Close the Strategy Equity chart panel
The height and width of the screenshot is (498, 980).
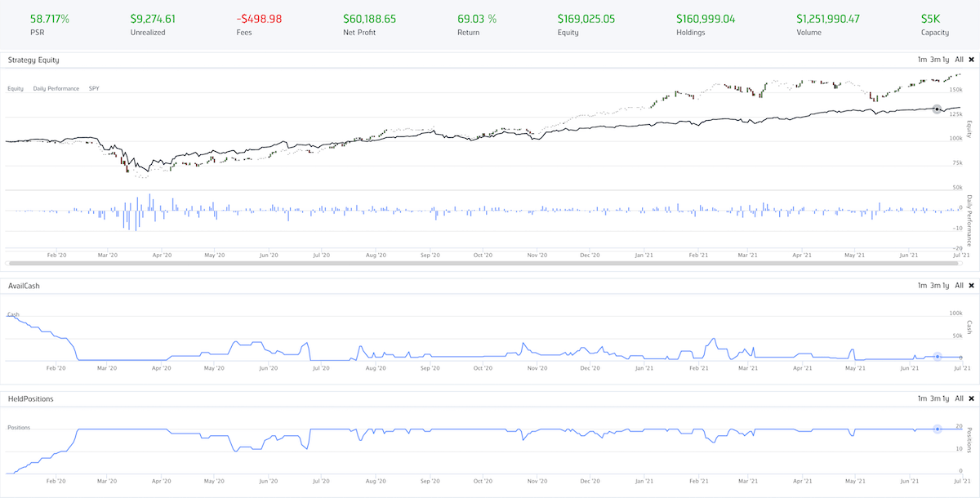pyautogui.click(x=971, y=60)
